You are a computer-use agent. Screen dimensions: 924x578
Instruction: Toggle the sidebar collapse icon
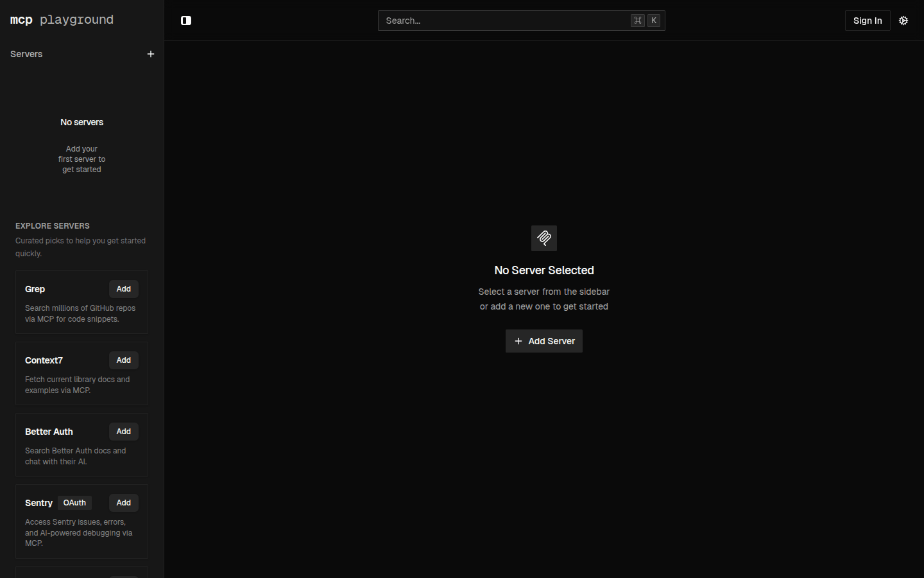(x=186, y=21)
